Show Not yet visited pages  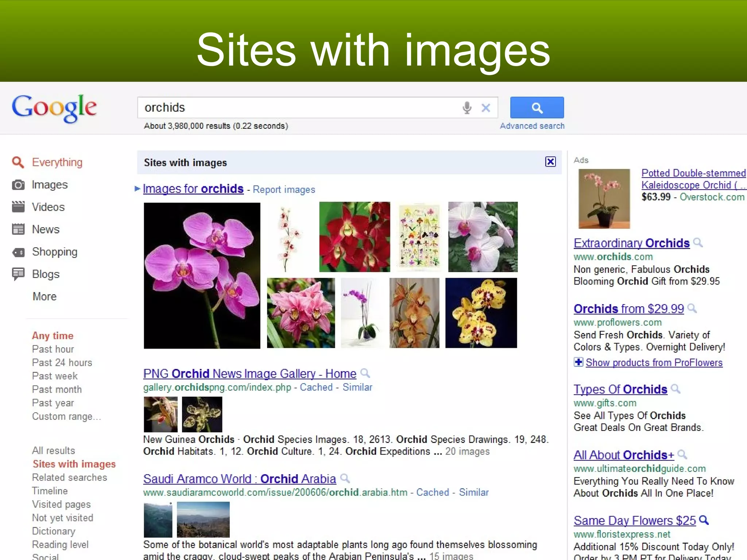pyautogui.click(x=63, y=518)
